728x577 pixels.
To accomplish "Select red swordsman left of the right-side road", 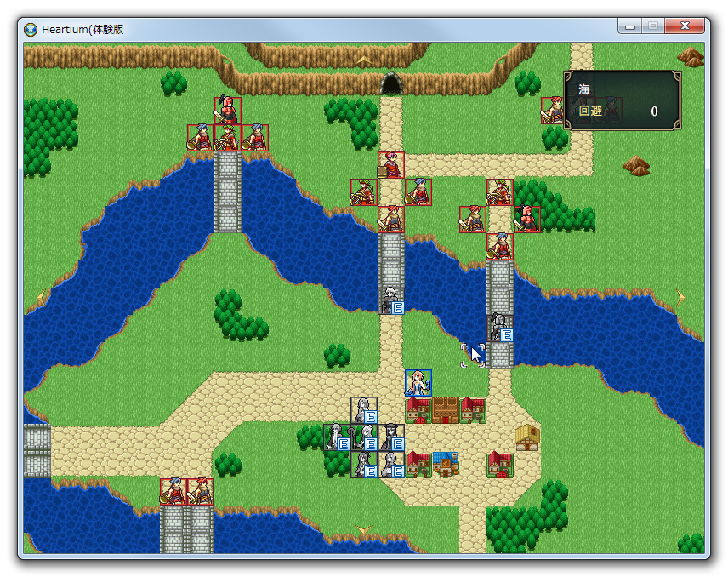I will [x=473, y=220].
